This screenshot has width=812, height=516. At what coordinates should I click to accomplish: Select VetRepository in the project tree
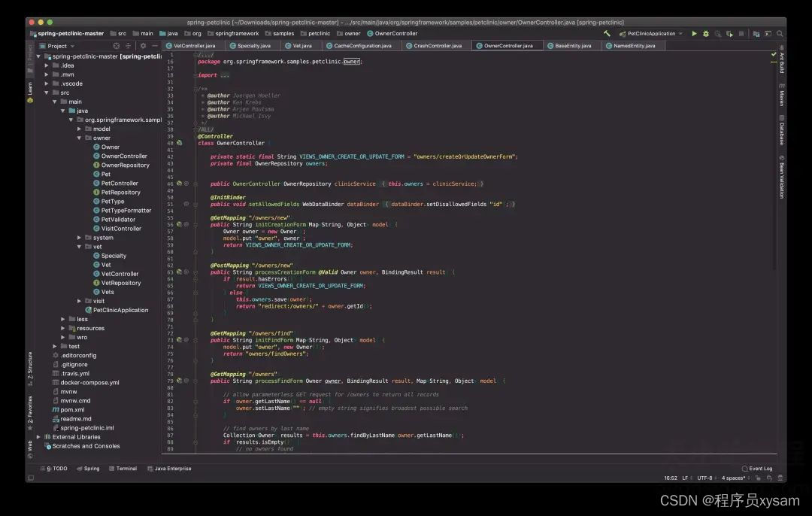tap(117, 283)
